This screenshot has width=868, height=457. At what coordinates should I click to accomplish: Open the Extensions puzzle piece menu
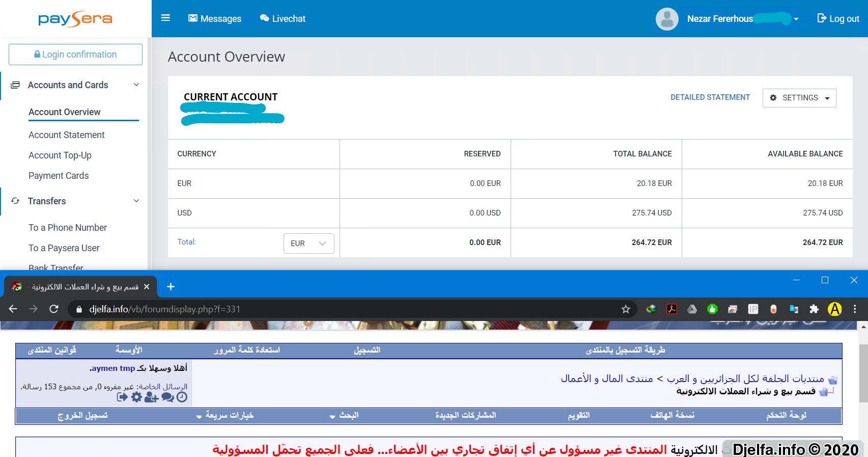click(x=814, y=309)
